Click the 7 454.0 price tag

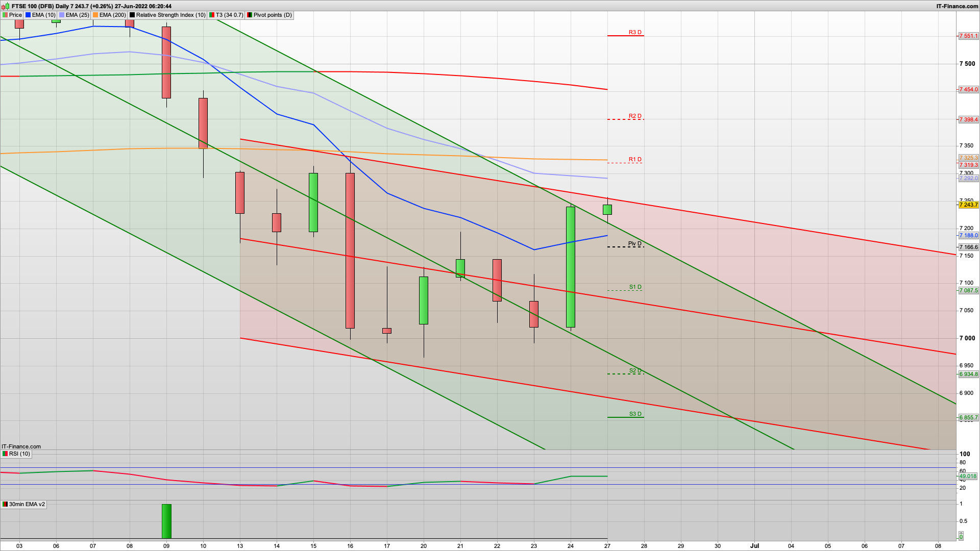click(968, 90)
